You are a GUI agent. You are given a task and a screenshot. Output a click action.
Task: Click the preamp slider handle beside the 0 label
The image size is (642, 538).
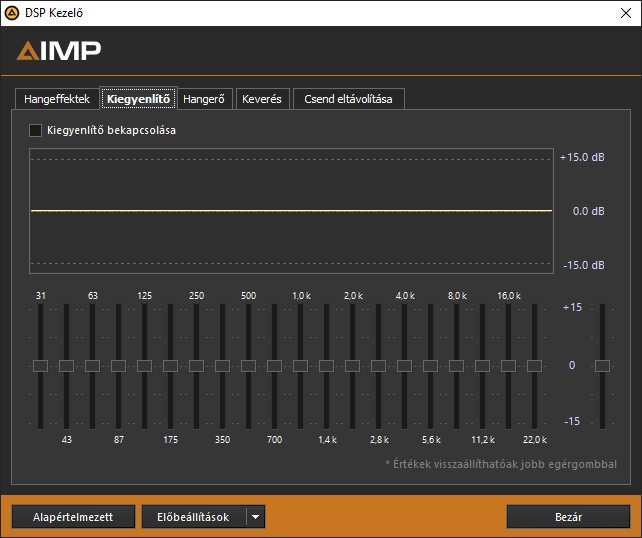click(602, 366)
